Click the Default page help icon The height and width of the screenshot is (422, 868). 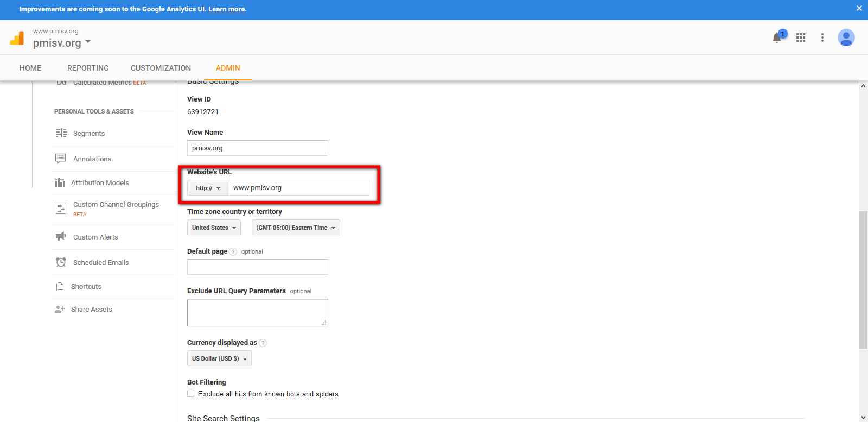click(x=233, y=251)
